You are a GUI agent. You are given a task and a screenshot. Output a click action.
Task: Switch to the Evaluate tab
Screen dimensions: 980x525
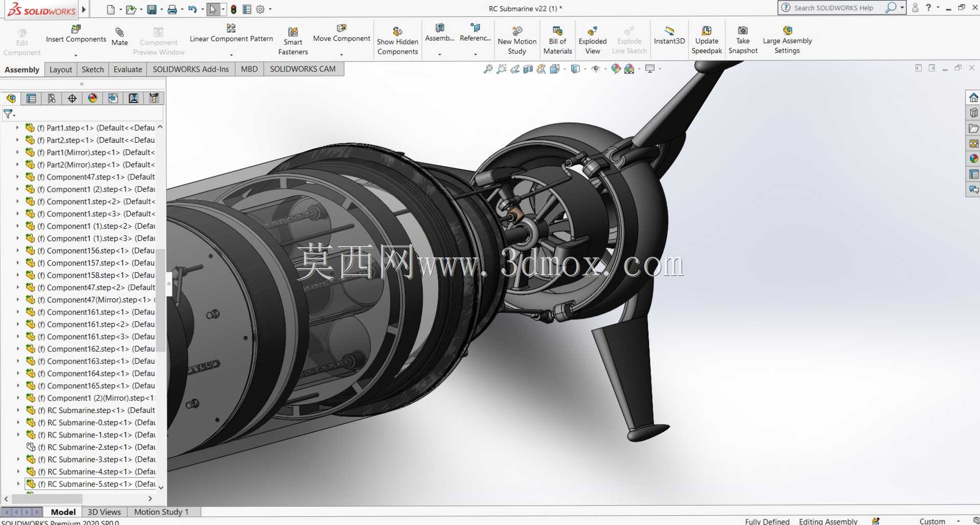(x=128, y=70)
